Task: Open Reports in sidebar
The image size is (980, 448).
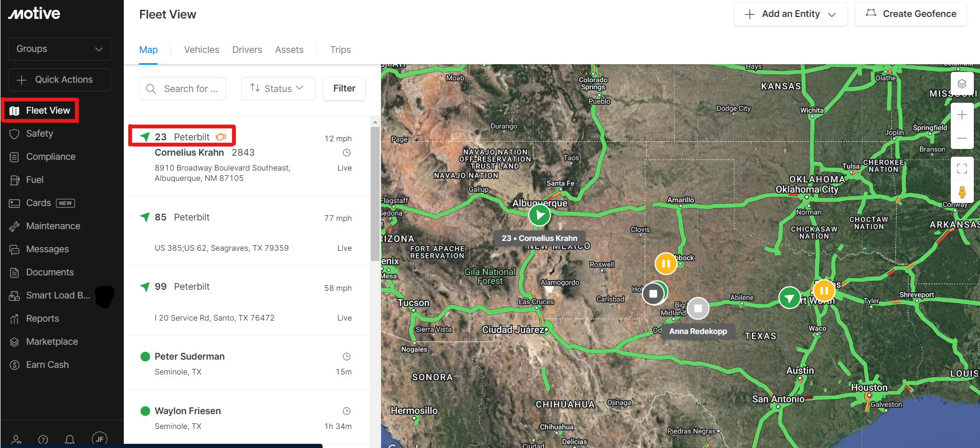Action: 42,319
